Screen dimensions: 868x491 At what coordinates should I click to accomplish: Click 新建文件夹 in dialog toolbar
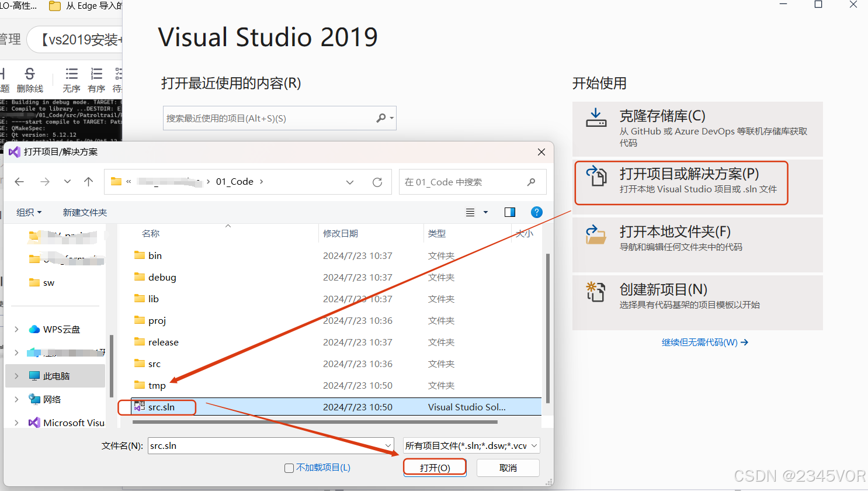[x=85, y=212]
